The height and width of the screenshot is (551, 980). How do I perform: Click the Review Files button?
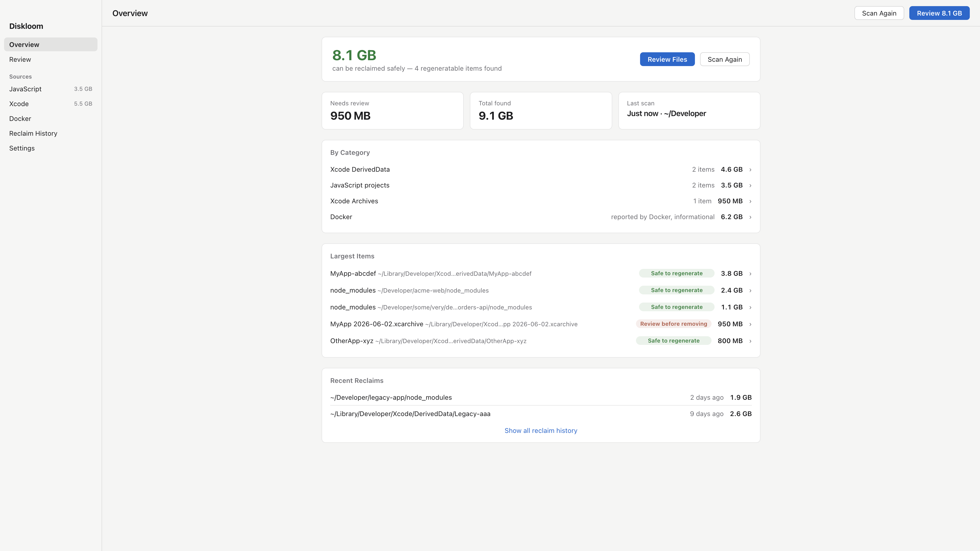(x=667, y=59)
